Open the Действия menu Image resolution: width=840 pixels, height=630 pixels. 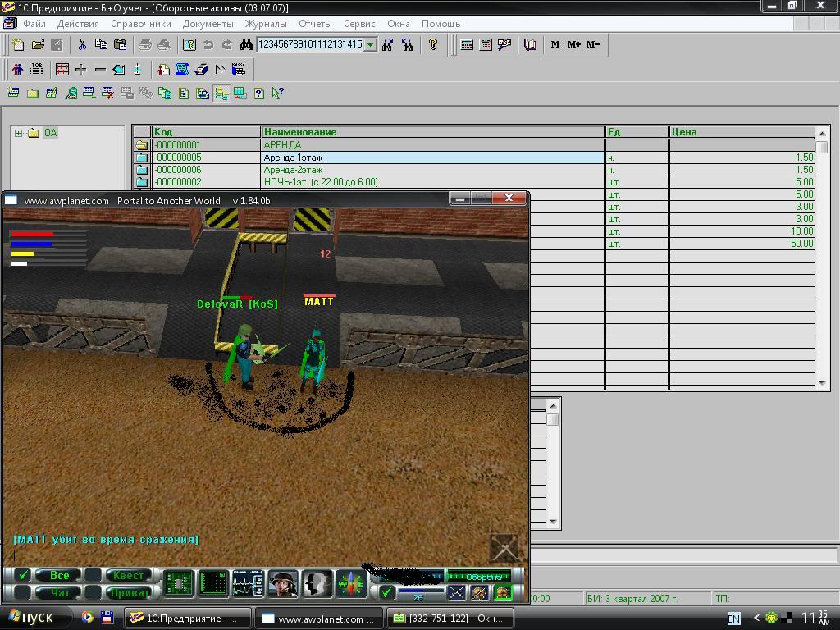pyautogui.click(x=78, y=24)
